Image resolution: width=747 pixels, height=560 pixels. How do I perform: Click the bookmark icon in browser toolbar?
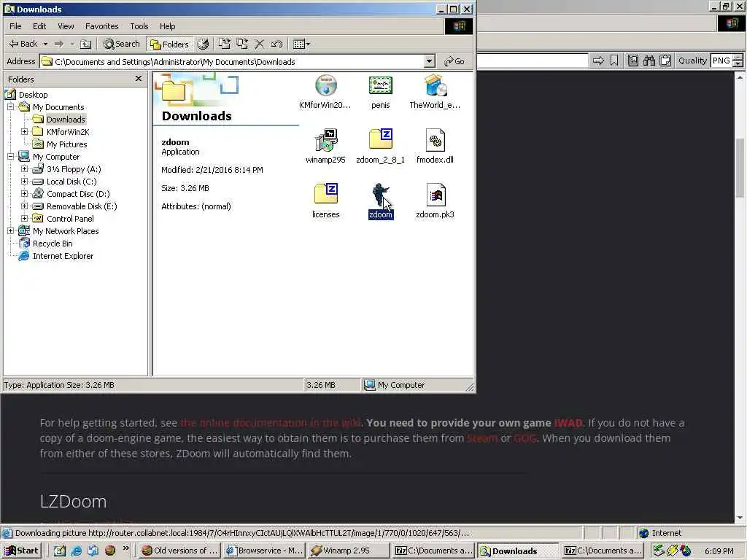[x=614, y=61]
